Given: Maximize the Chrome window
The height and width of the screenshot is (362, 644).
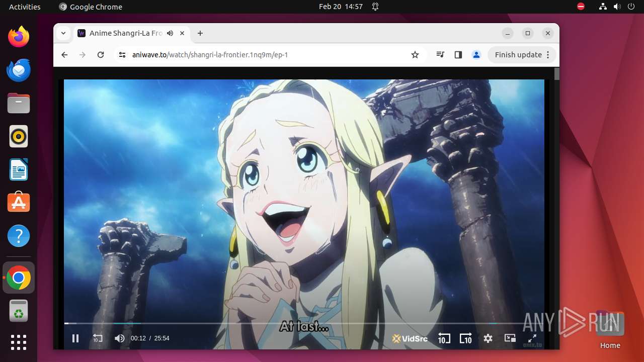Looking at the screenshot, I should (528, 33).
